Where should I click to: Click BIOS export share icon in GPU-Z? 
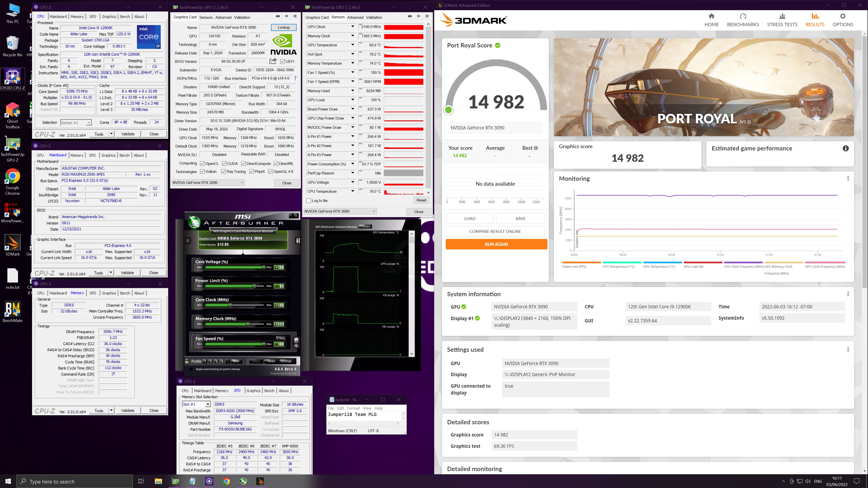pos(273,61)
